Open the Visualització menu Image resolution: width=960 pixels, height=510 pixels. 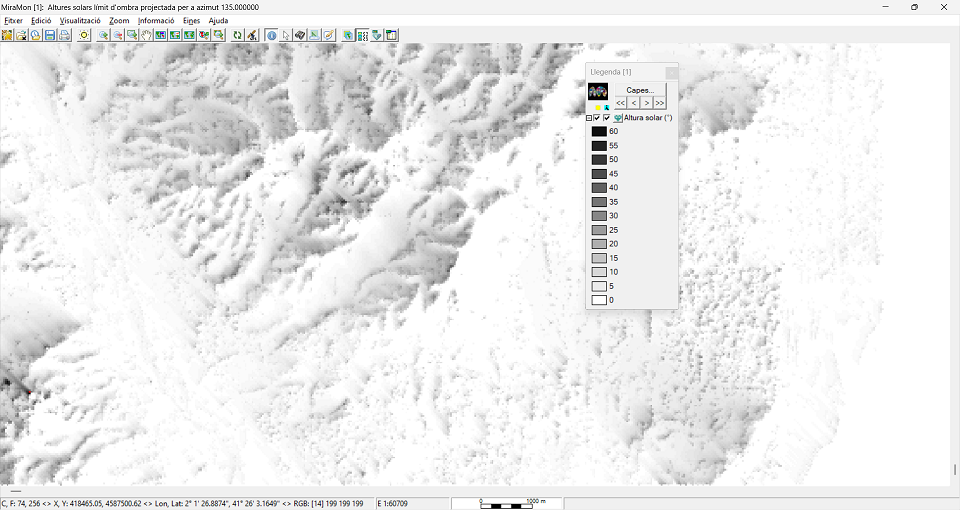coord(80,20)
